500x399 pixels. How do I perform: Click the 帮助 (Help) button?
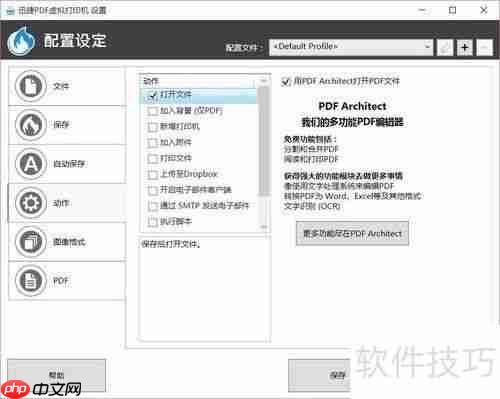[x=56, y=375]
